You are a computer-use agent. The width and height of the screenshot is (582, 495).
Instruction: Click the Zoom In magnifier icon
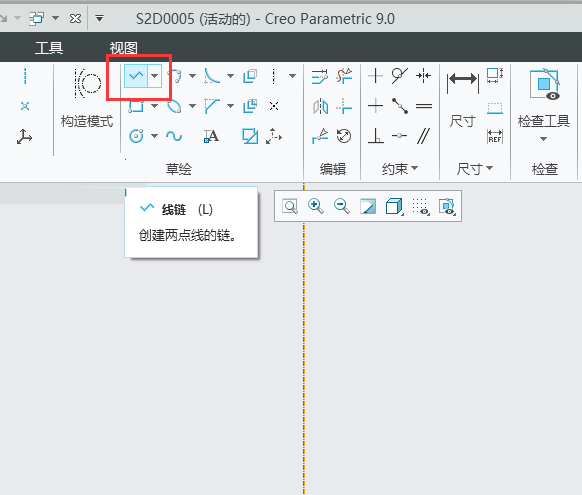[315, 206]
